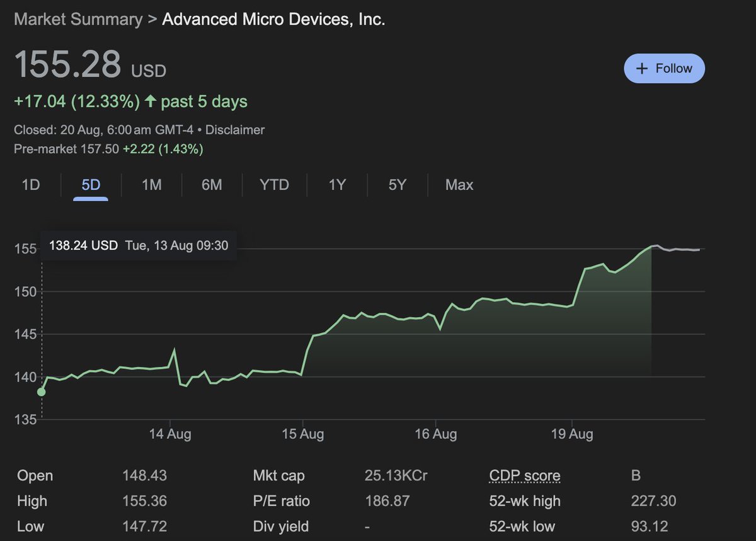This screenshot has width=756, height=541.
Task: Click the 52-wk high value 227.30
Action: [653, 501]
